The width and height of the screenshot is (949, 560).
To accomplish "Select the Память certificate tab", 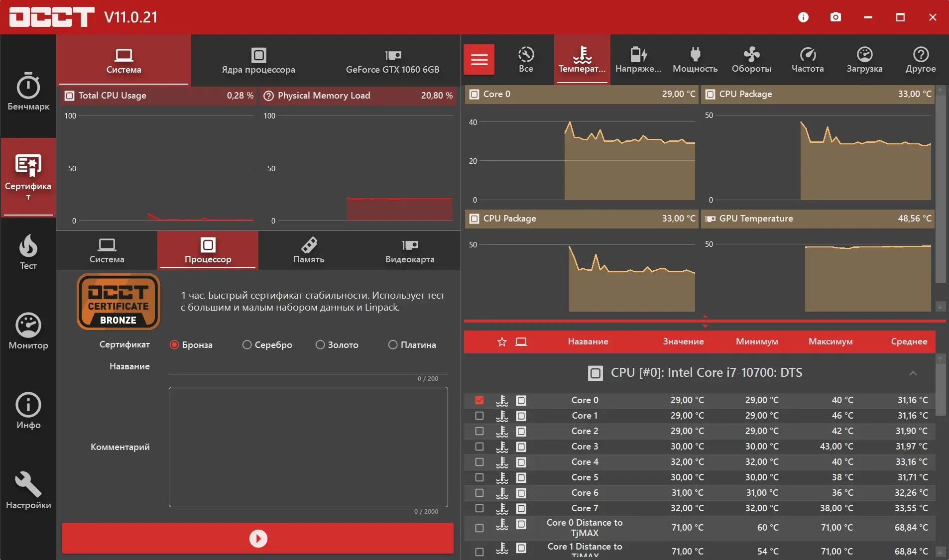I will 309,250.
